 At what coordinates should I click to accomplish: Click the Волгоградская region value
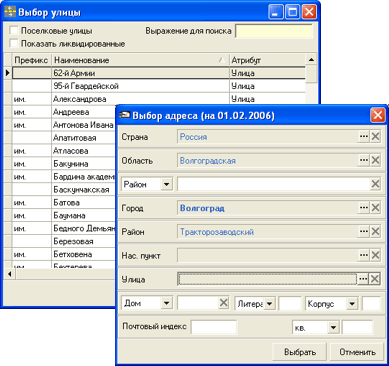[x=208, y=161]
